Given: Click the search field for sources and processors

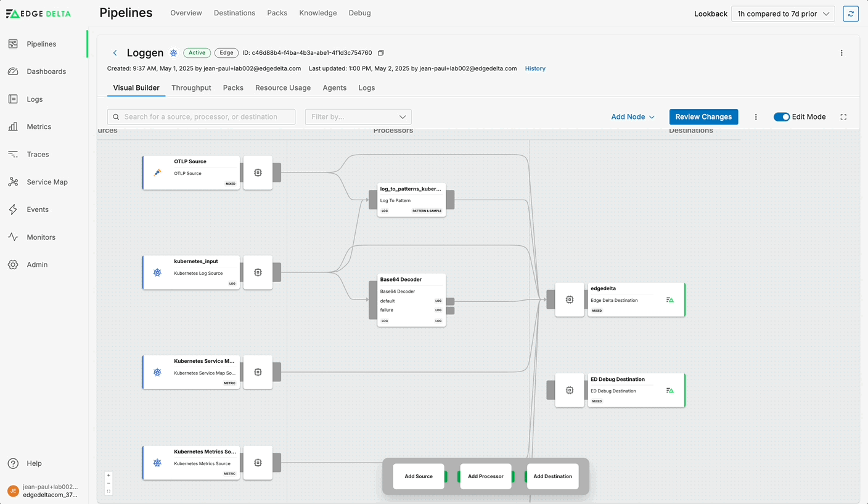Looking at the screenshot, I should tap(201, 116).
